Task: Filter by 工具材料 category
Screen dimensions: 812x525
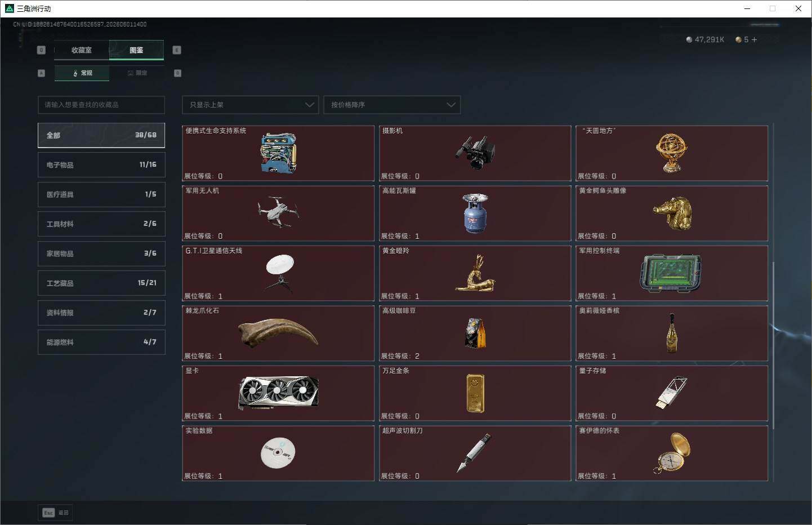Action: (x=101, y=224)
